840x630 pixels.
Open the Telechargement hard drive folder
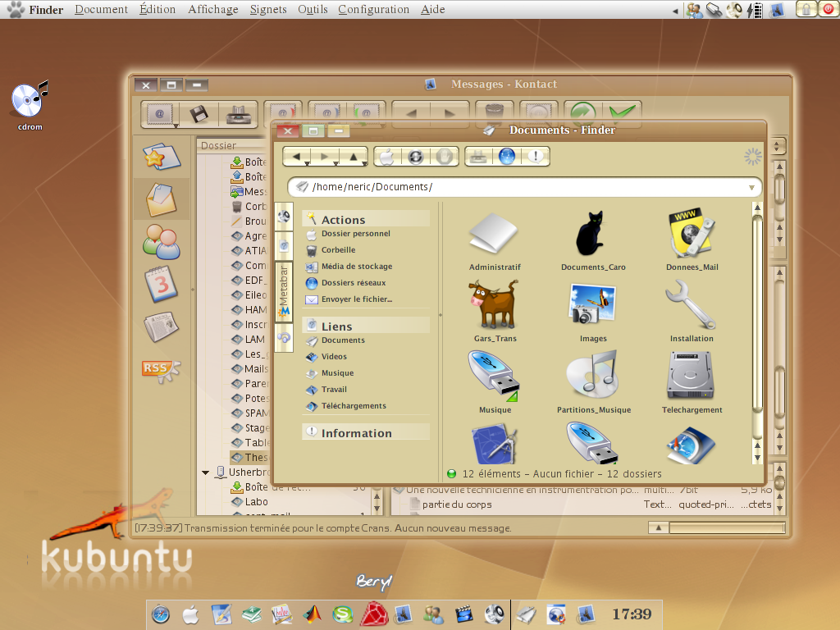coord(692,382)
